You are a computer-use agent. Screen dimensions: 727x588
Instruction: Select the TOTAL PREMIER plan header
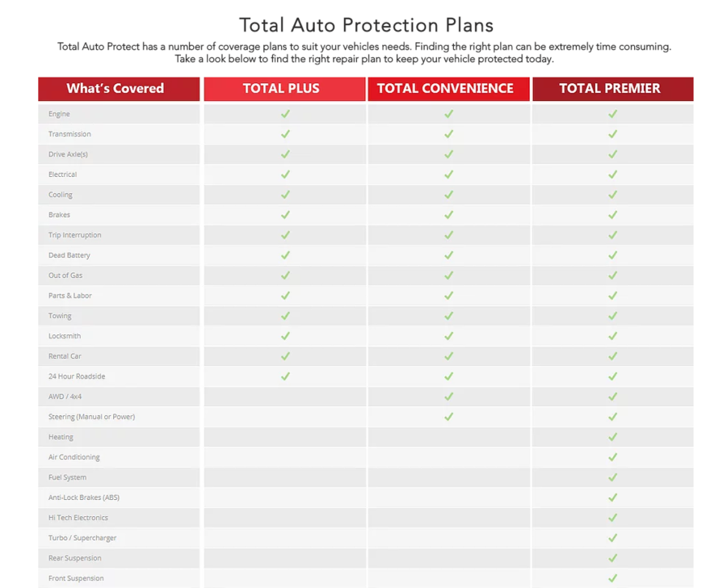coord(610,89)
